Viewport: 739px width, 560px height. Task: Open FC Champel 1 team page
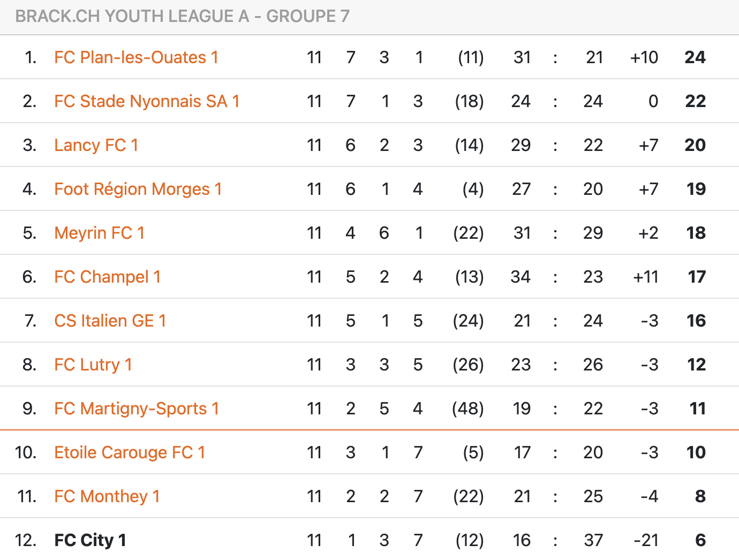tap(107, 277)
